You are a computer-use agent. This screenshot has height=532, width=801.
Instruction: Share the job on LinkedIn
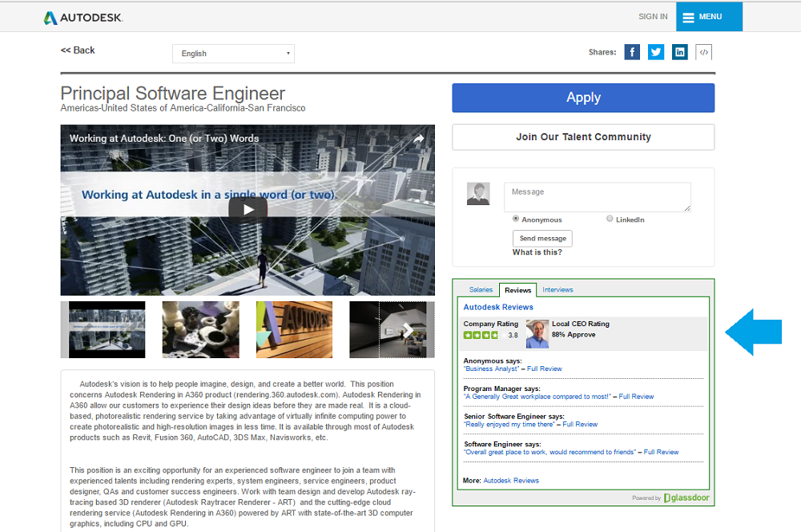tap(680, 52)
